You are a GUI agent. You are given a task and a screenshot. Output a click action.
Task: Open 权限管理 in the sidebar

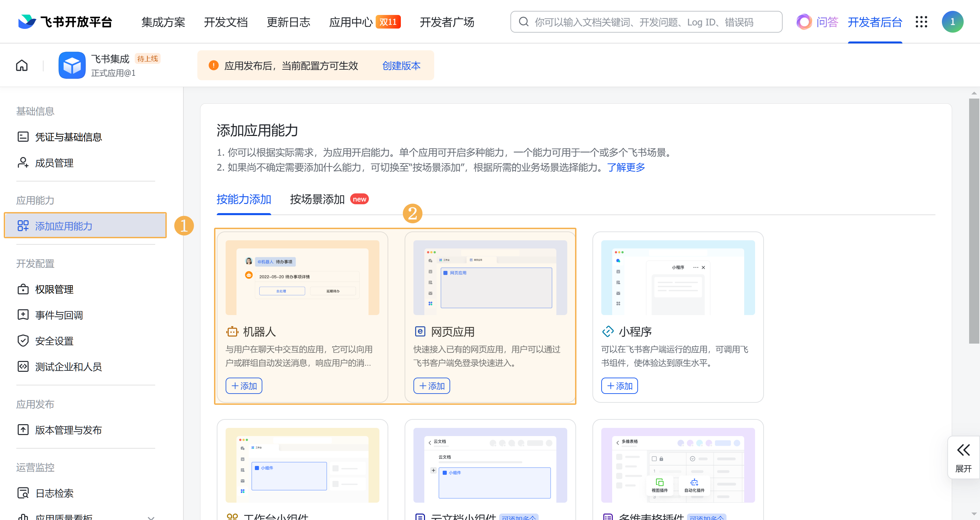[54, 289]
